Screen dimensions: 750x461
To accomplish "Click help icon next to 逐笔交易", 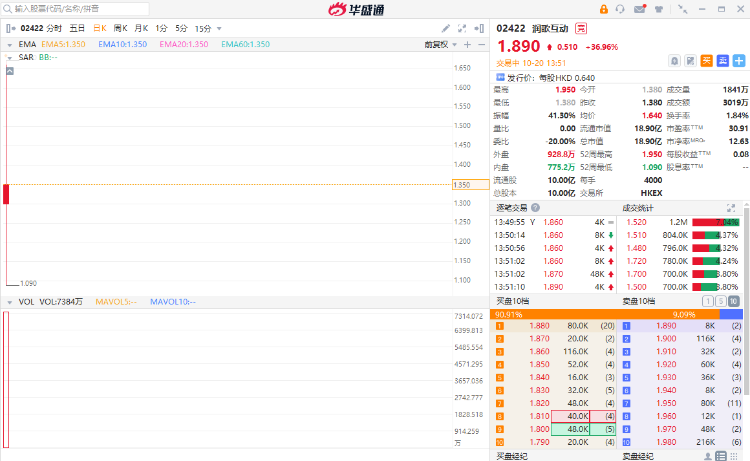I will [536, 207].
